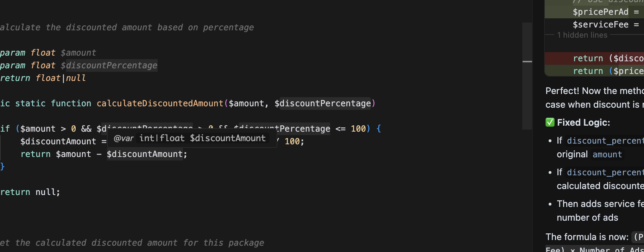The width and height of the screenshot is (644, 252).
Task: Expand the "1 hidden lines" diff section
Action: 582,35
